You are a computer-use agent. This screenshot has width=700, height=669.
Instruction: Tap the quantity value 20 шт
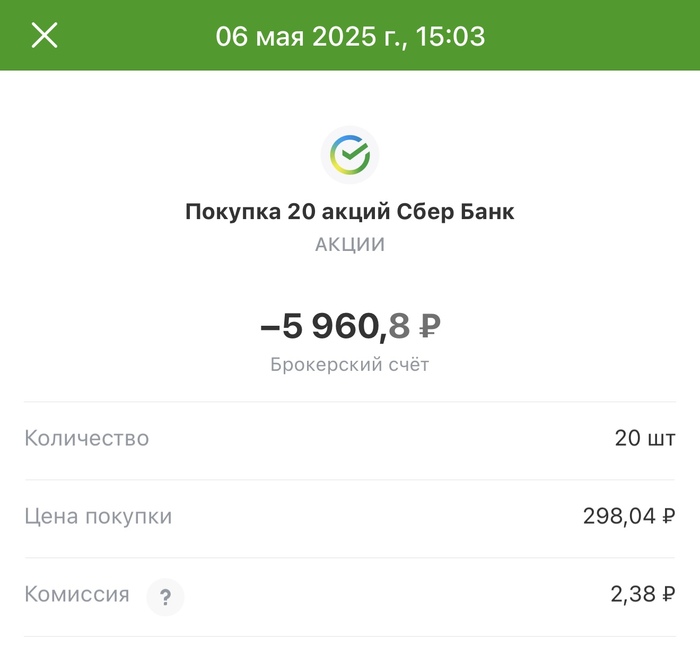click(645, 438)
